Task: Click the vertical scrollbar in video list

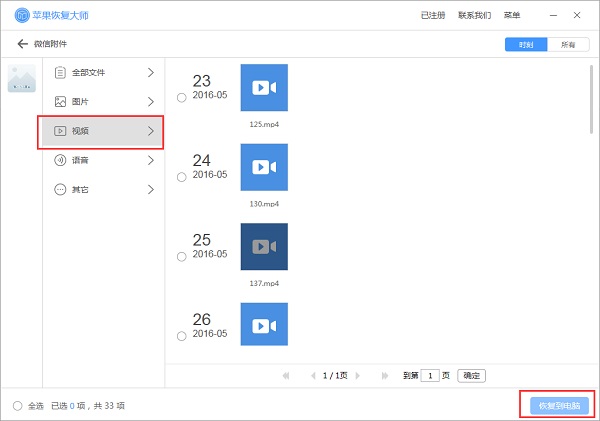Action: click(591, 100)
